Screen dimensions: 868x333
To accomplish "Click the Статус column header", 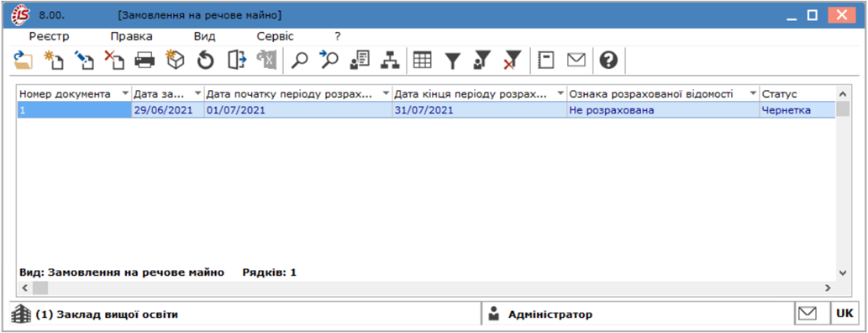I will point(797,93).
